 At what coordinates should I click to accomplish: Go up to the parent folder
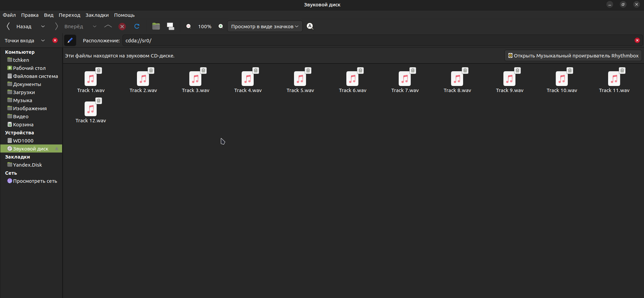coord(108,26)
